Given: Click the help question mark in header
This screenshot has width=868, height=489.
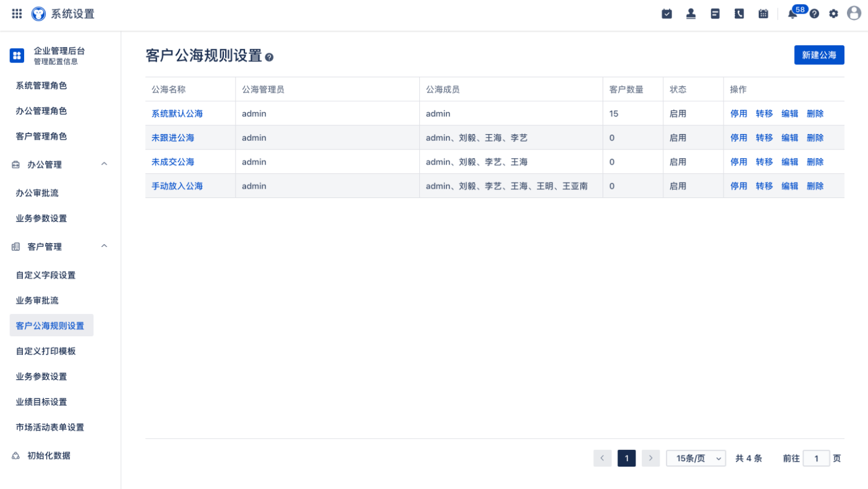Looking at the screenshot, I should (815, 14).
